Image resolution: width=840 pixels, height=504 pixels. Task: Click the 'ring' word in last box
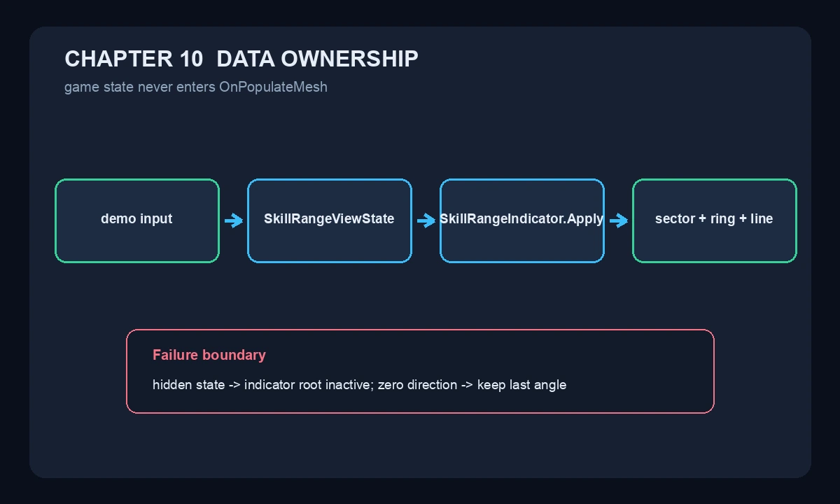(722, 219)
